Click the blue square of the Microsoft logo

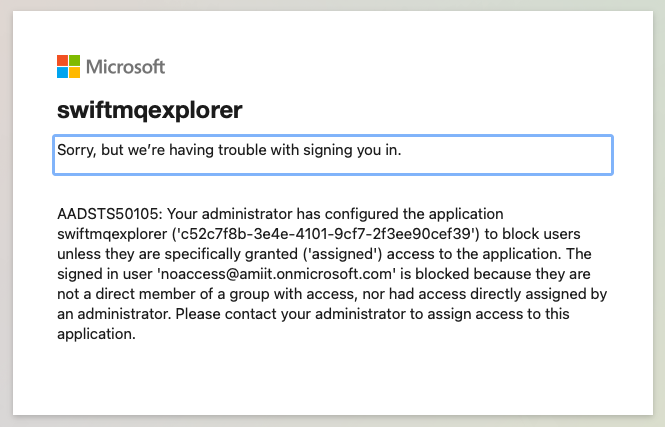tap(62, 73)
